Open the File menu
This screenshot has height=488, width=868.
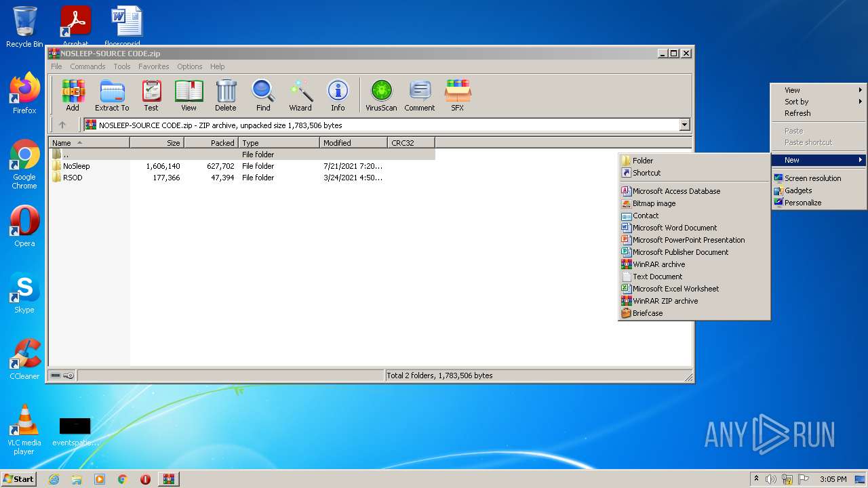click(x=56, y=66)
